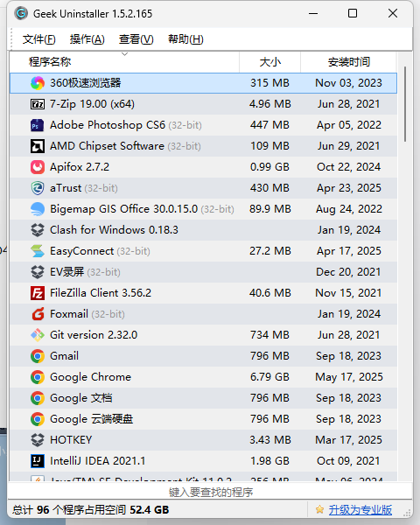This screenshot has height=525, width=420.
Task: Select the Gmail entry name
Action: [64, 356]
